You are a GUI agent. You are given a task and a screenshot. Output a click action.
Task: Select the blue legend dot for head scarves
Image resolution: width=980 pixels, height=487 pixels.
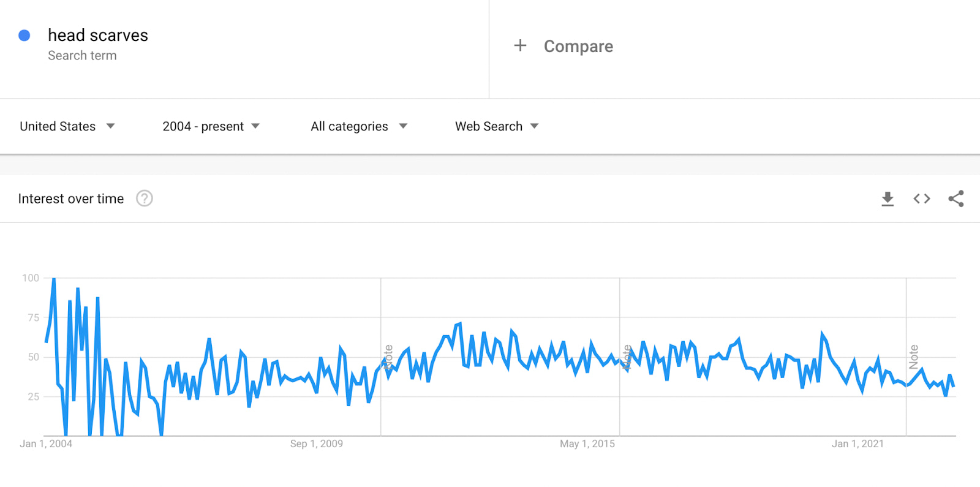(x=24, y=36)
